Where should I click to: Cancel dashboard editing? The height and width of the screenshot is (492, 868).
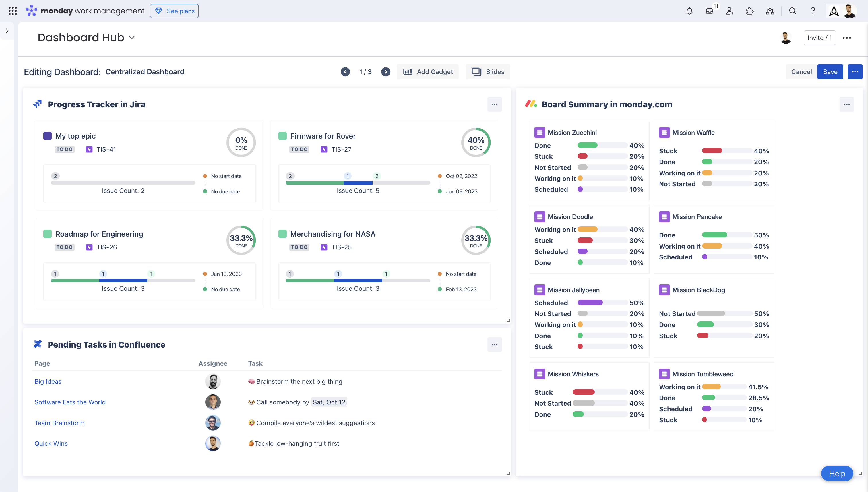[x=801, y=72]
